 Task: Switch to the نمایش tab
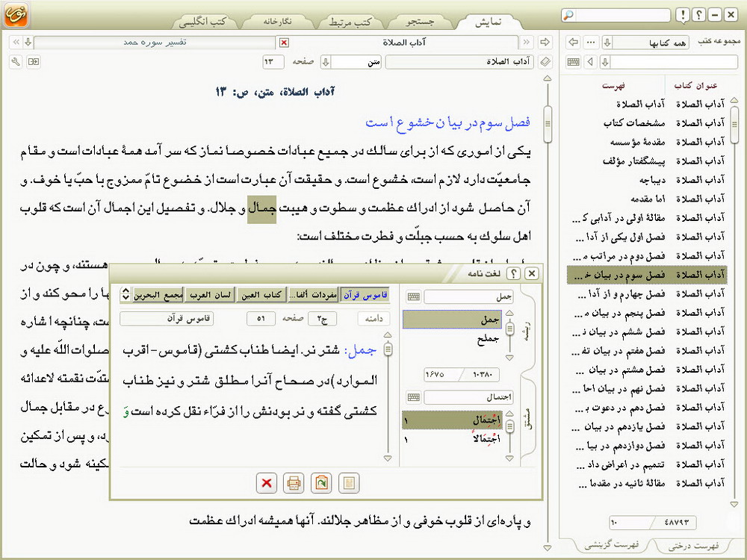tap(488, 22)
